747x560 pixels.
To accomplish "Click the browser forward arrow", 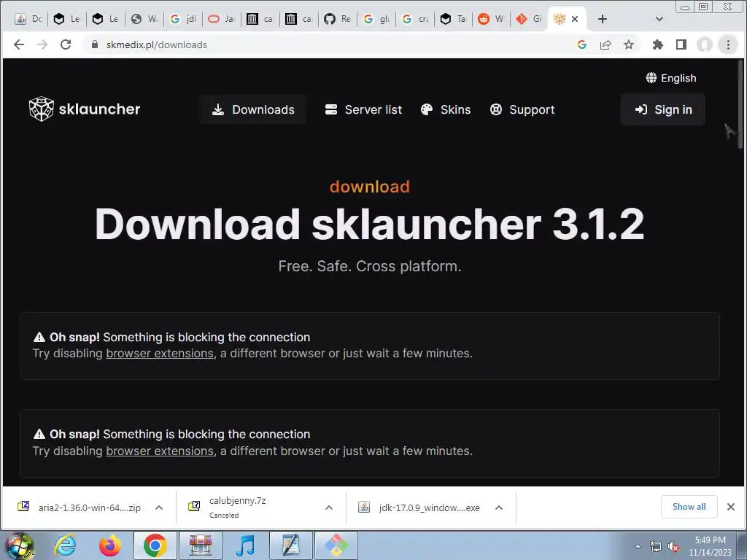I will click(x=42, y=44).
